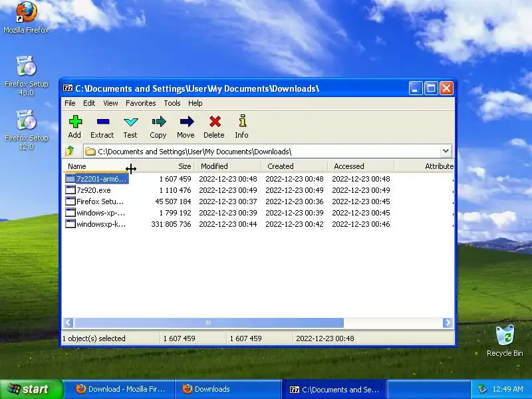Click the icon of 7z920.exe
Image resolution: width=532 pixels, height=399 pixels.
click(x=70, y=190)
